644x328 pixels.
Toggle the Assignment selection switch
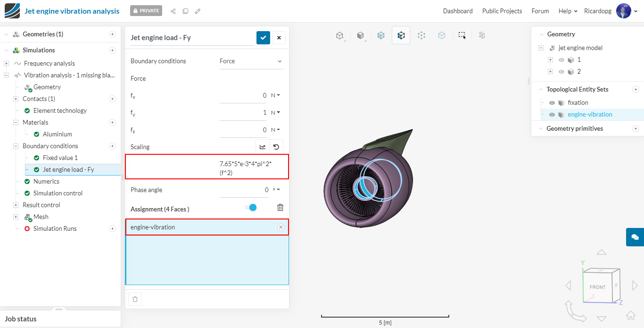point(251,208)
